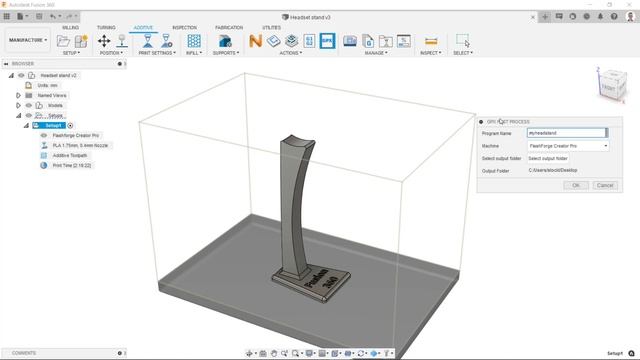The width and height of the screenshot is (640, 360).
Task: Switch to the TURNING tab
Action: pos(106,27)
